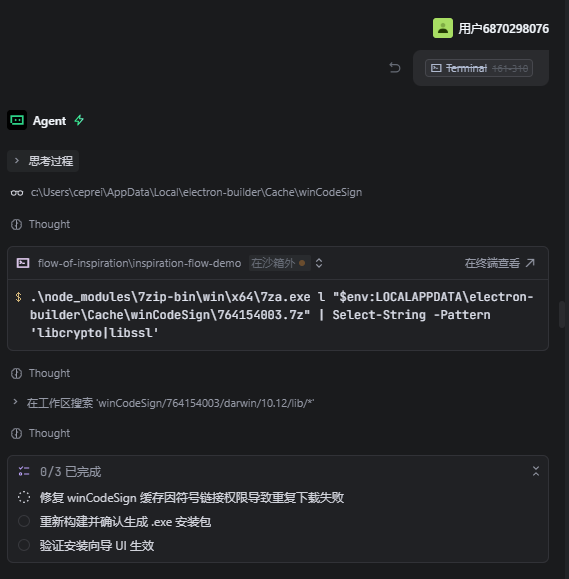569x579 pixels.
Task: Click the terminal icon in command card header
Action: click(x=23, y=263)
